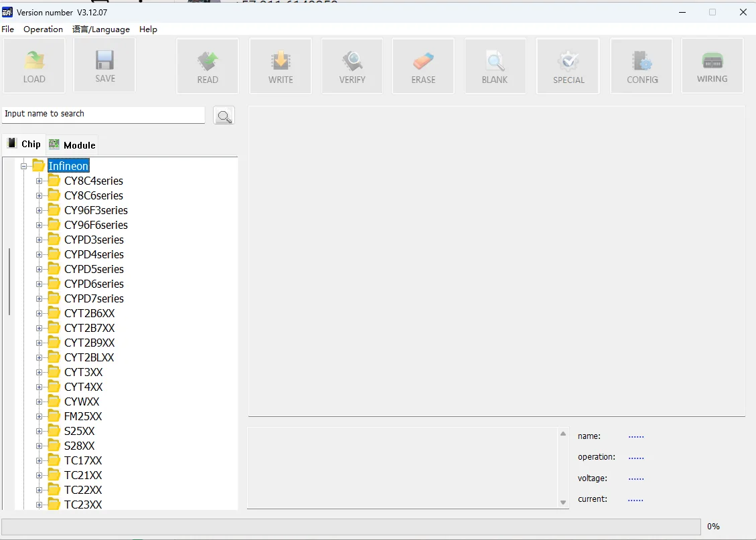
Task: Click the Input name to search field
Action: coord(103,114)
